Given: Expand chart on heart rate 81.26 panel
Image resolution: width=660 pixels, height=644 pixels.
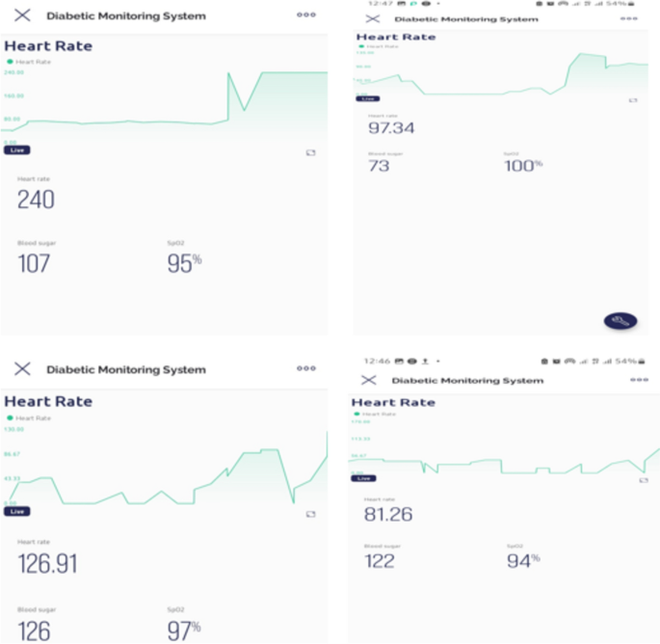Looking at the screenshot, I should point(644,479).
